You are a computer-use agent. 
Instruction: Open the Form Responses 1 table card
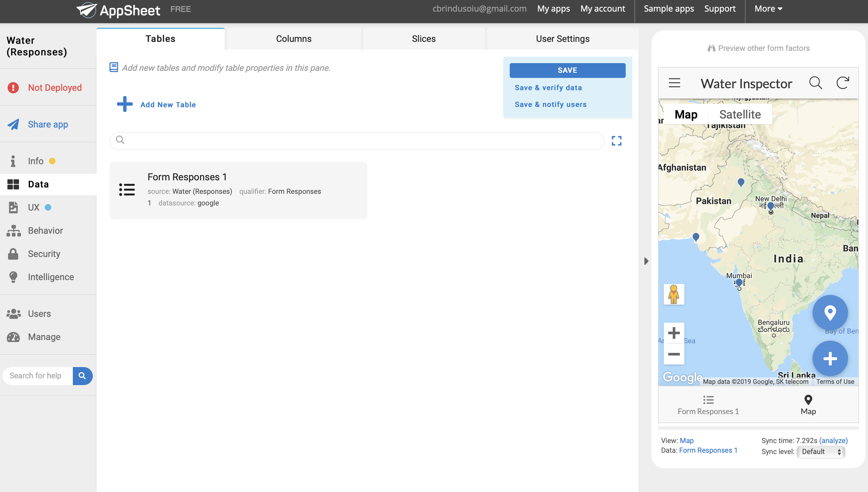[x=238, y=190]
